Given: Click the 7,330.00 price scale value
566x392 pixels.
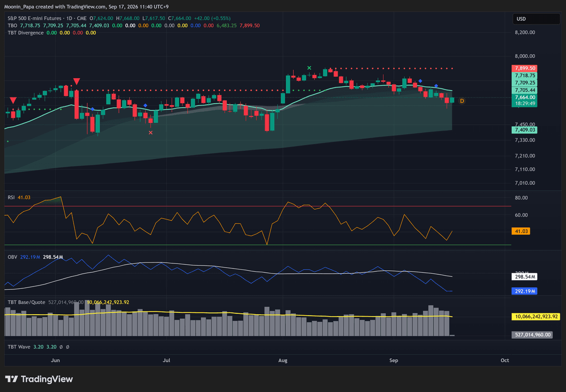Looking at the screenshot, I should tap(524, 140).
